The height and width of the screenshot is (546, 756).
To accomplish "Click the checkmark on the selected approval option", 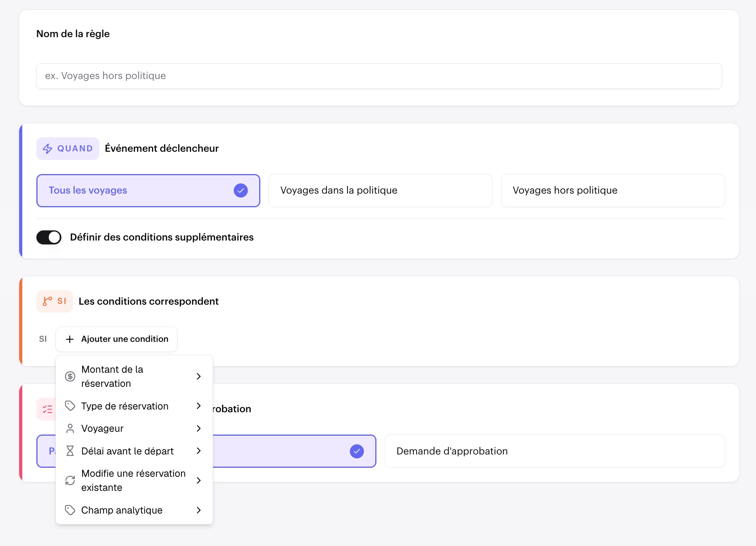I will click(x=357, y=451).
